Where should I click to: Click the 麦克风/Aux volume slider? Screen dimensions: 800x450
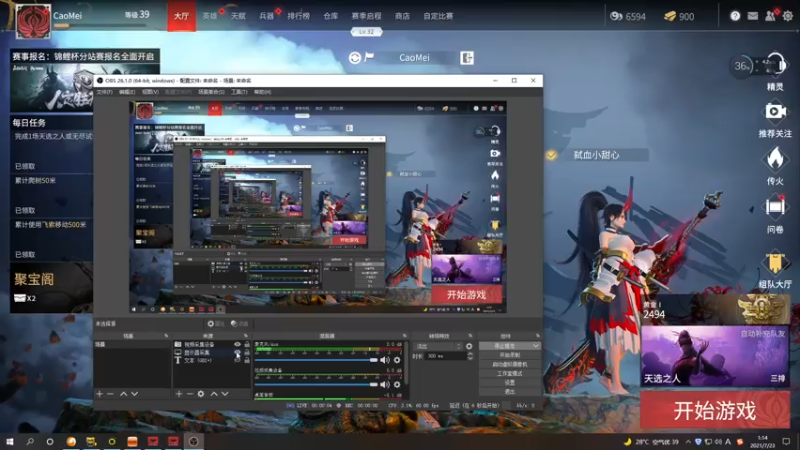click(x=316, y=360)
